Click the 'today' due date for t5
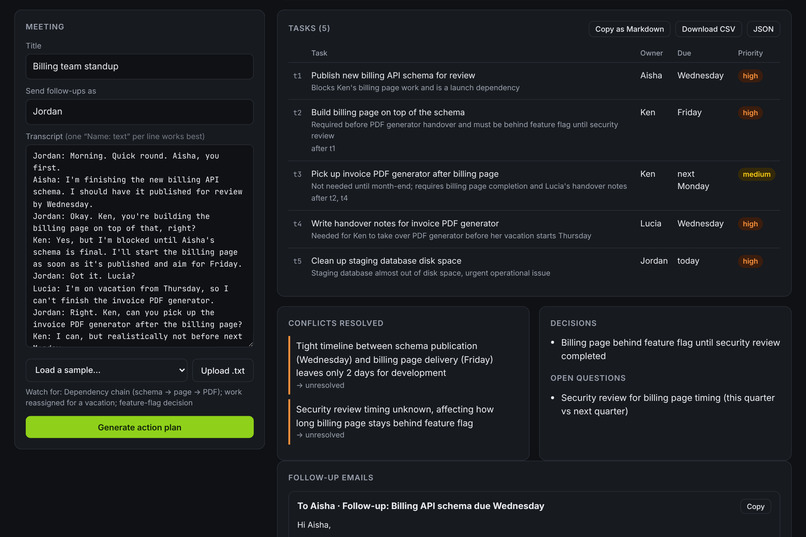Viewport: 806px width, 537px height. pos(688,261)
